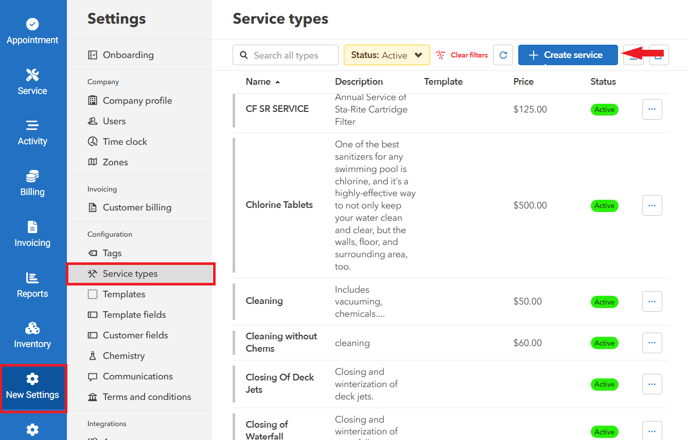Expand the Status: Active filter dropdown
Viewport: 688px width, 440px height.
pyautogui.click(x=387, y=55)
